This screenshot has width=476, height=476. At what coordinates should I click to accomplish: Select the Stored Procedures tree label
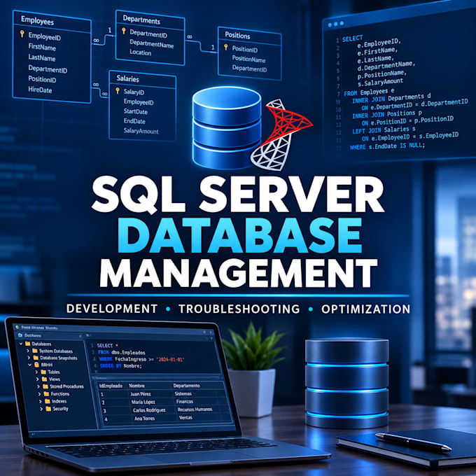66,386
